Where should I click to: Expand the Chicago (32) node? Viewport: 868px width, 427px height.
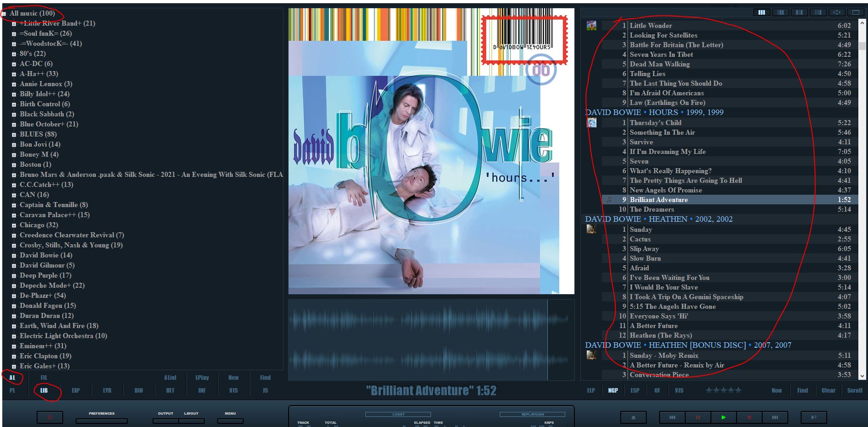[14, 225]
